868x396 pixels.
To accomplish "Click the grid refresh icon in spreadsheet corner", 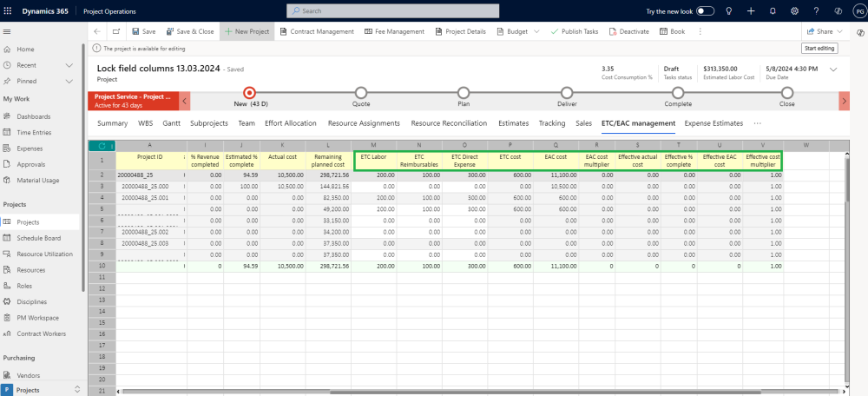I will point(102,145).
